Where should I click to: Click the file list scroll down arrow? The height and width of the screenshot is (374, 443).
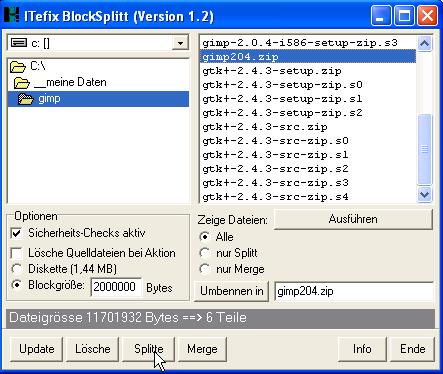pos(424,194)
